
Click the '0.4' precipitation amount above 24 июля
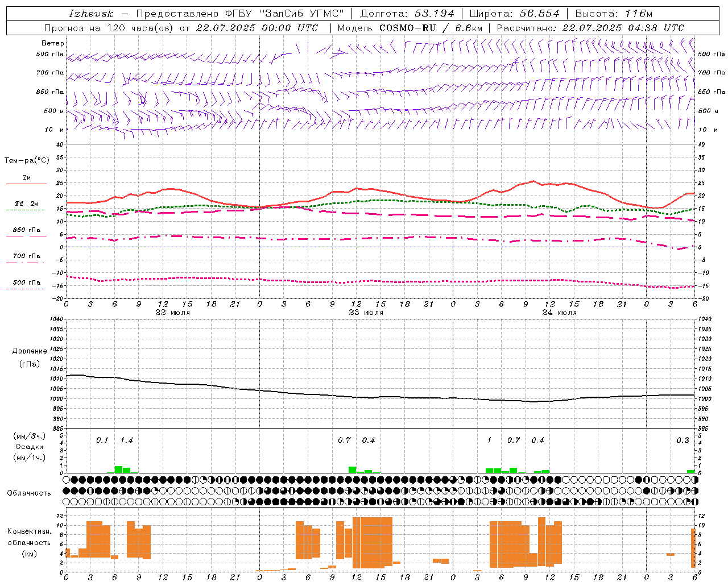coord(537,440)
